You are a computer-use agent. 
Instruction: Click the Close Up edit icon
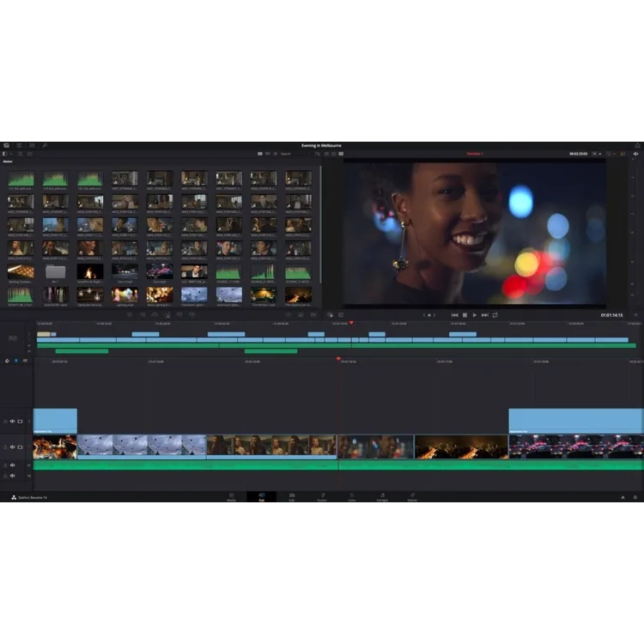[167, 314]
